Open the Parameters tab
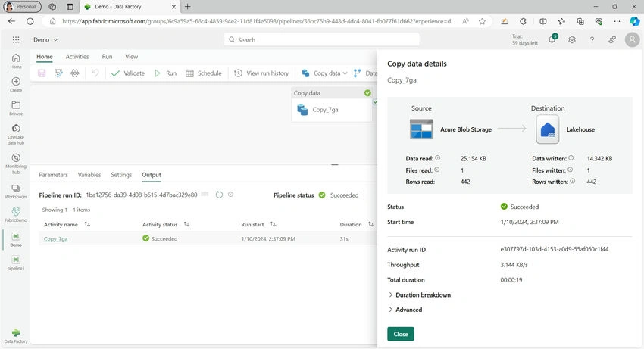The image size is (644, 349). (53, 175)
